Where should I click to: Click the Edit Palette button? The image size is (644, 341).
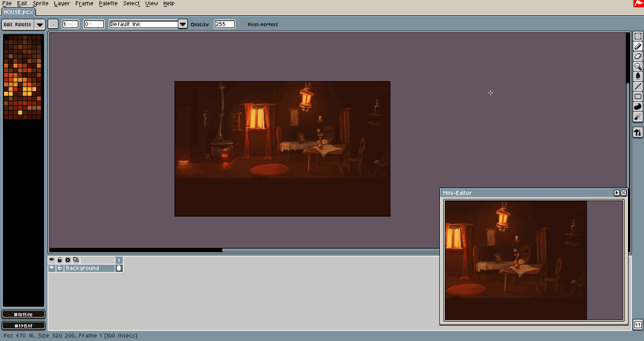[18, 25]
